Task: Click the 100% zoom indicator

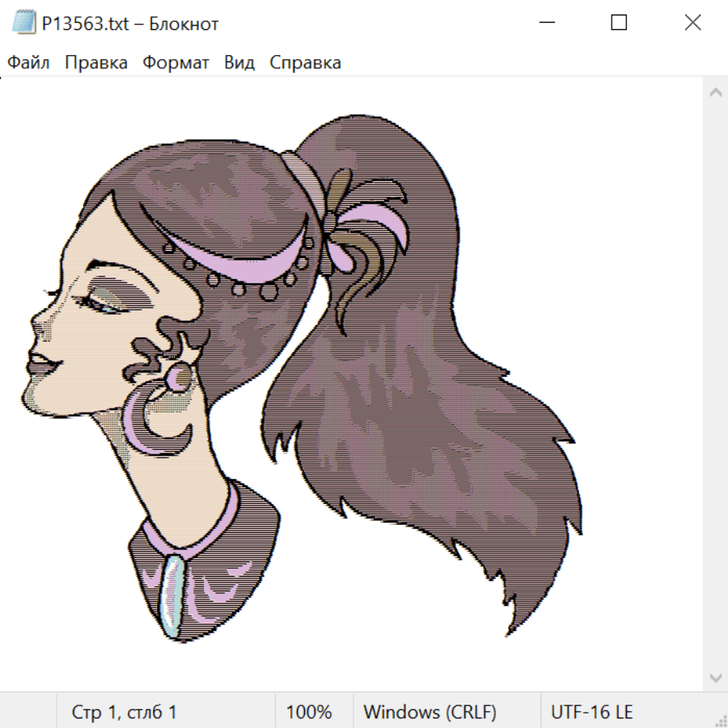Action: (x=309, y=712)
